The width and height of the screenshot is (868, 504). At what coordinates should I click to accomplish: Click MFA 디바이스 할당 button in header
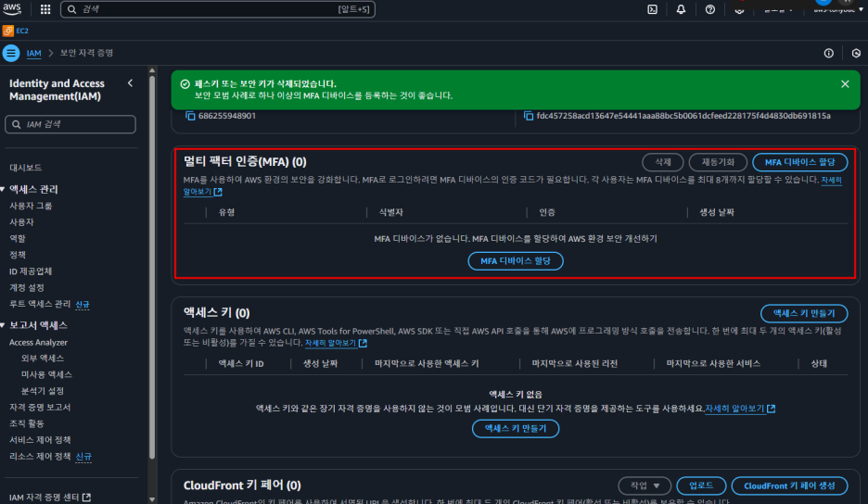(x=800, y=162)
